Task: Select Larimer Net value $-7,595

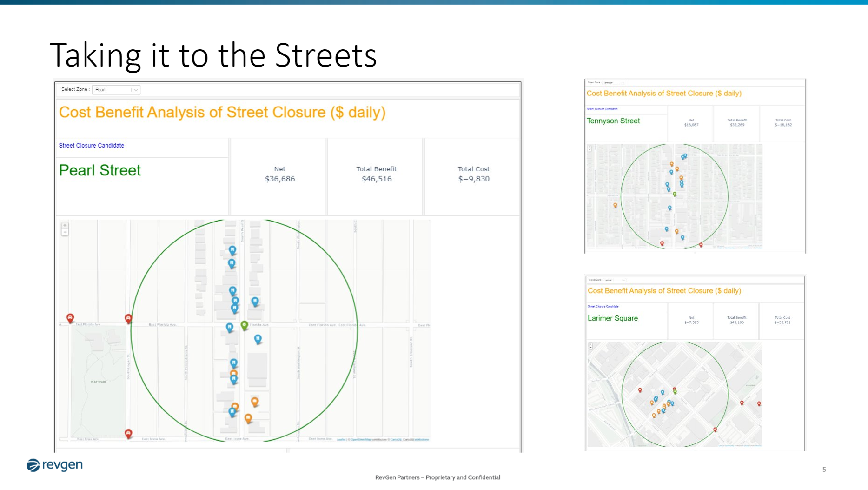Action: (x=691, y=322)
